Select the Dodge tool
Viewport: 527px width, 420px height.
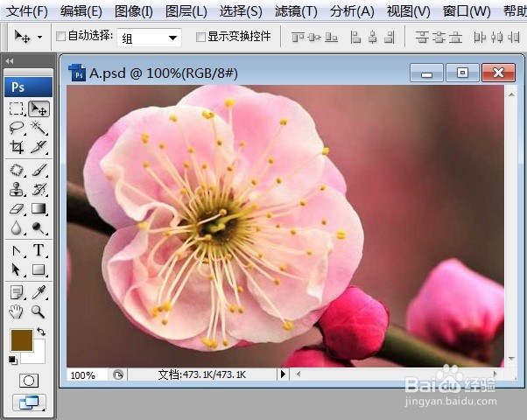(39, 227)
